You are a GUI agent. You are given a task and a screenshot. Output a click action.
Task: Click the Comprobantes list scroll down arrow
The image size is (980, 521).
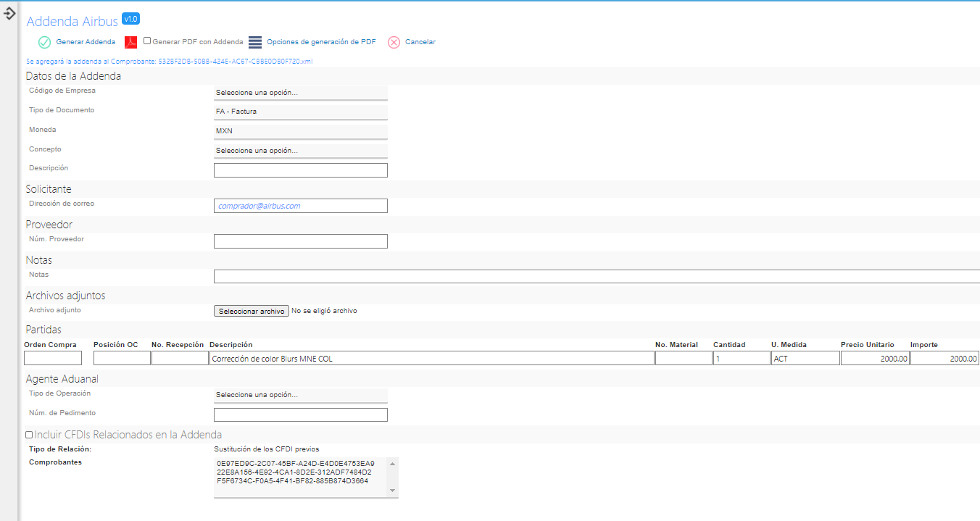coord(393,491)
